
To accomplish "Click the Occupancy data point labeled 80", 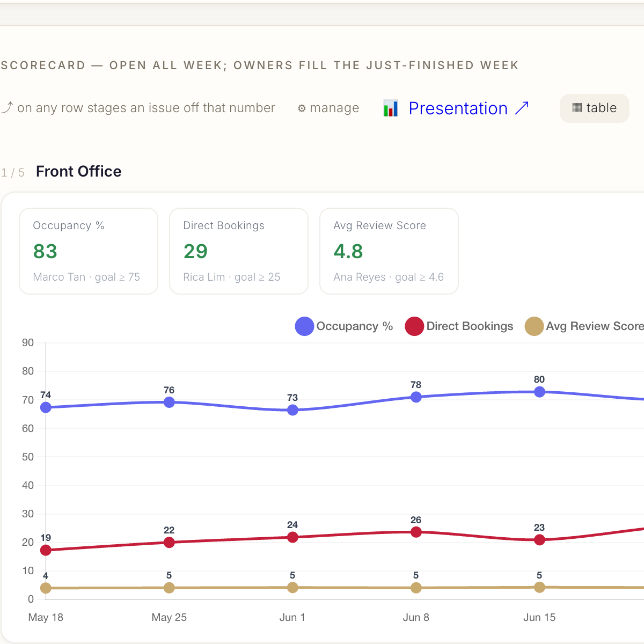I will pos(539,392).
